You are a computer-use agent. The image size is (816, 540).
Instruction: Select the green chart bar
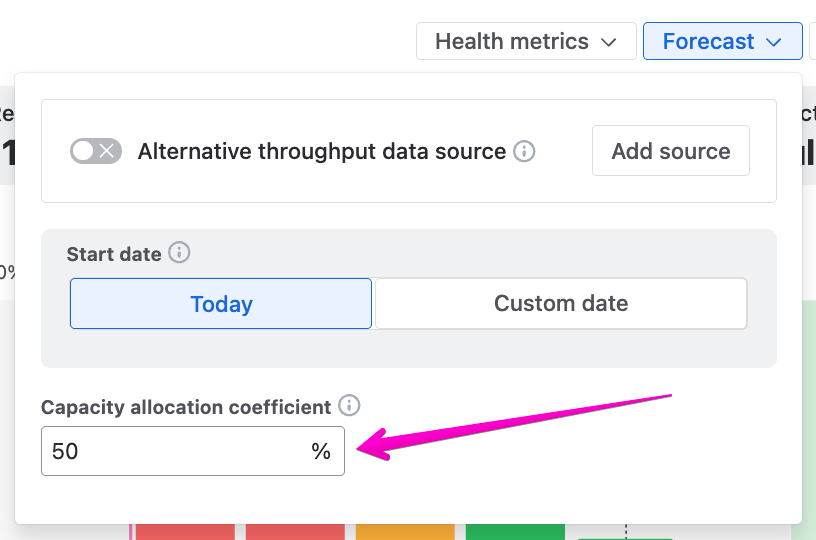tap(515, 531)
